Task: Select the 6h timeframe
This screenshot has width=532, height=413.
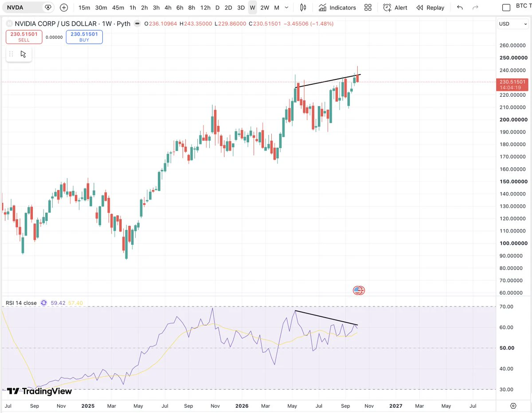Action: (x=180, y=8)
